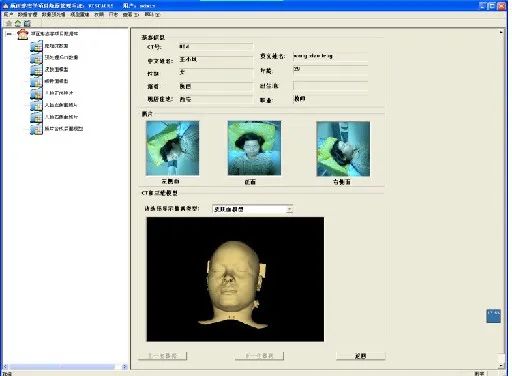Image resolution: width=512 pixels, height=376 pixels.
Task: Click the next record button
Action: (259, 356)
